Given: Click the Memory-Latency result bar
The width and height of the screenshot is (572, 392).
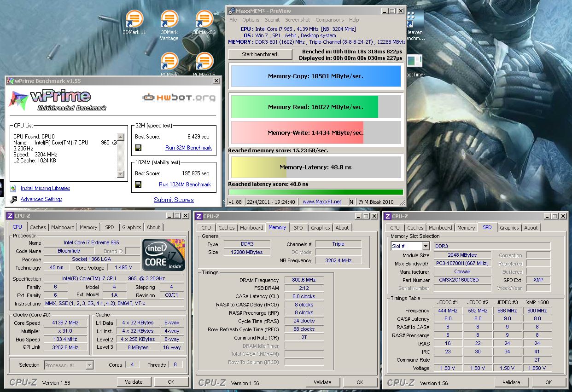Looking at the screenshot, I should coord(316,167).
